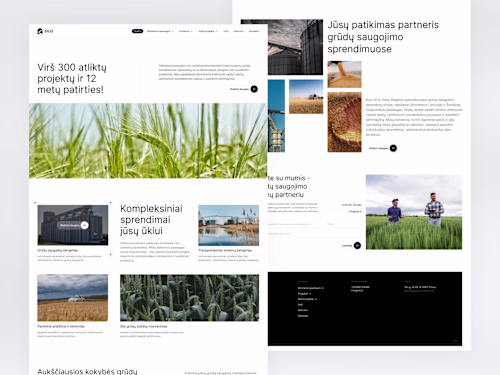Image resolution: width=500 pixels, height=375 pixels.
Task: Open the Techninė priežiūra ir remontas title
Action: coord(61,326)
